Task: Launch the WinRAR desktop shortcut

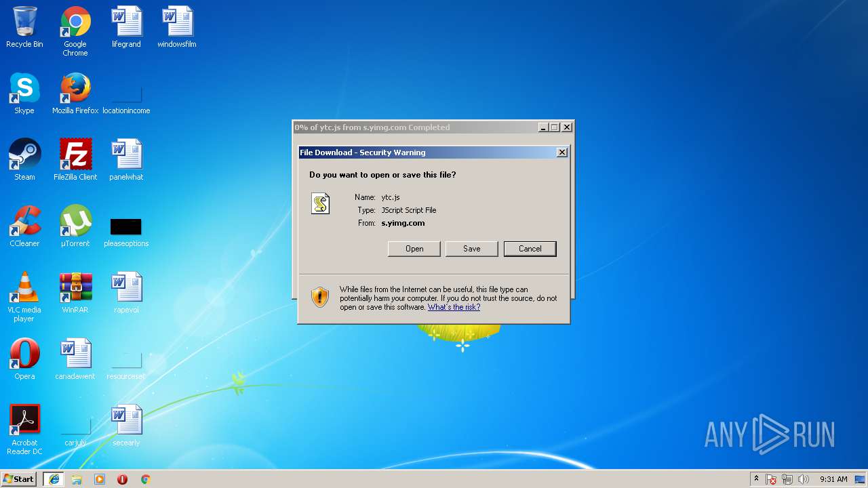Action: (75, 293)
